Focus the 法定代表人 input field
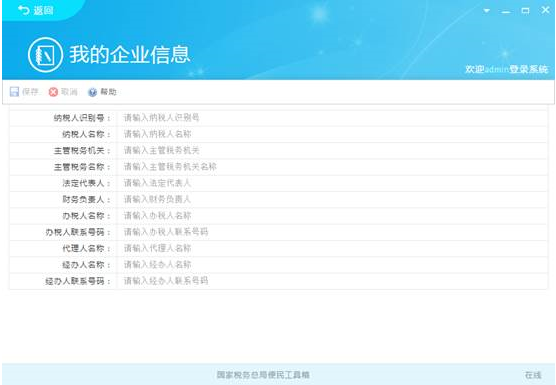This screenshot has height=385, width=556. [333, 183]
